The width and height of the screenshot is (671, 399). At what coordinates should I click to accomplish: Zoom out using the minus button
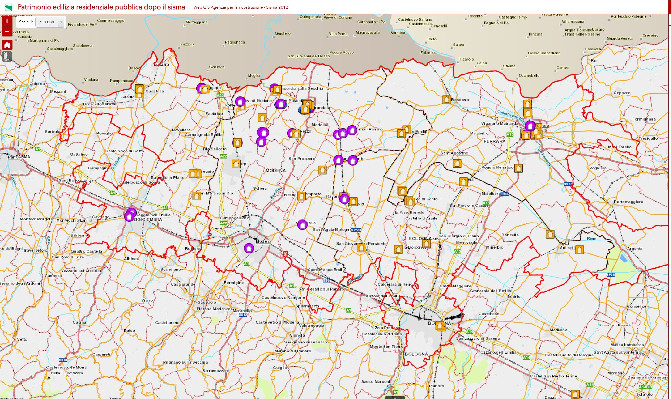click(7, 31)
